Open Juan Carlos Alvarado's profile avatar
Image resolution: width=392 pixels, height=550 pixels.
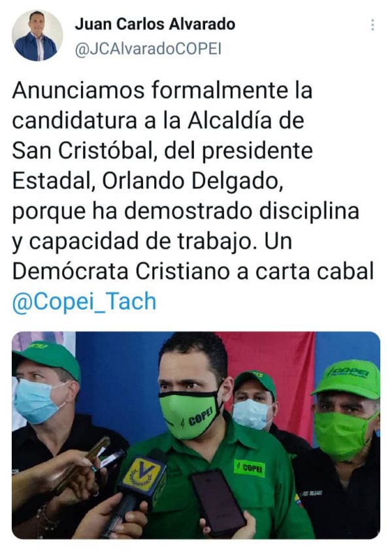pyautogui.click(x=37, y=35)
